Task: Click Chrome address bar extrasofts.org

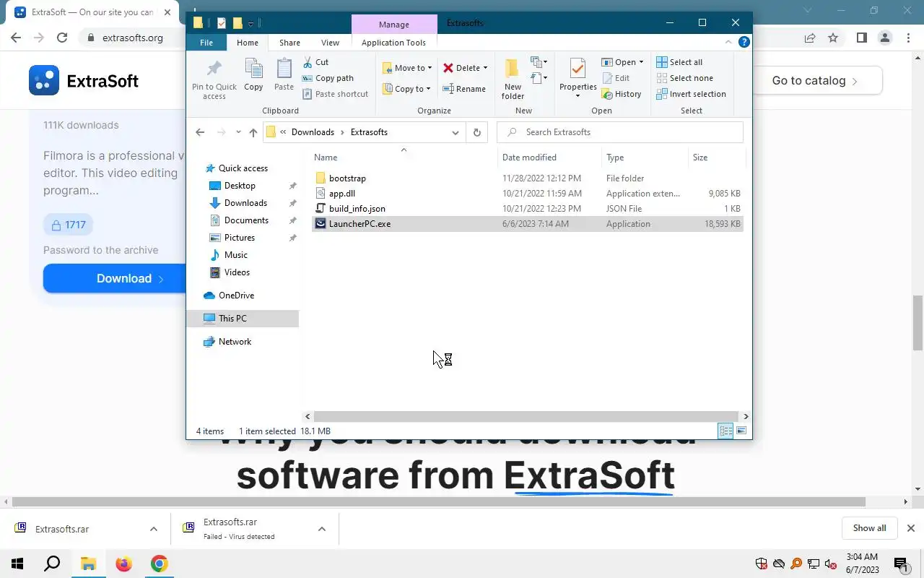Action: [134, 38]
